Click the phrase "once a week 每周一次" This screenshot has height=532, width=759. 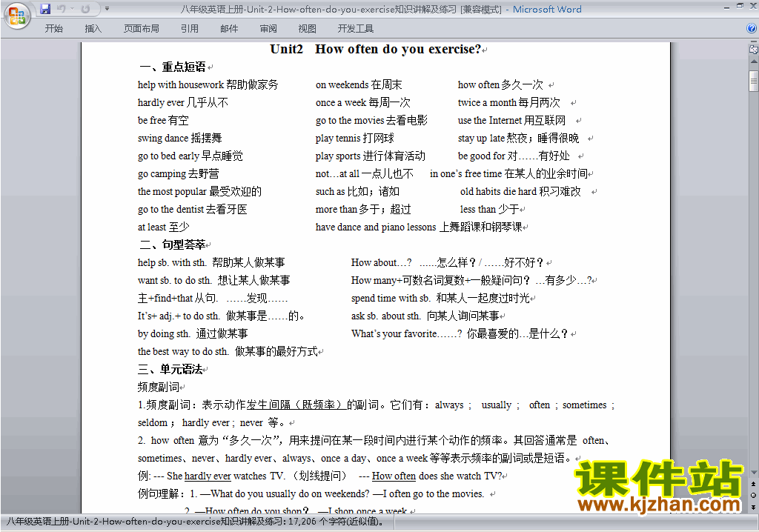tap(363, 103)
